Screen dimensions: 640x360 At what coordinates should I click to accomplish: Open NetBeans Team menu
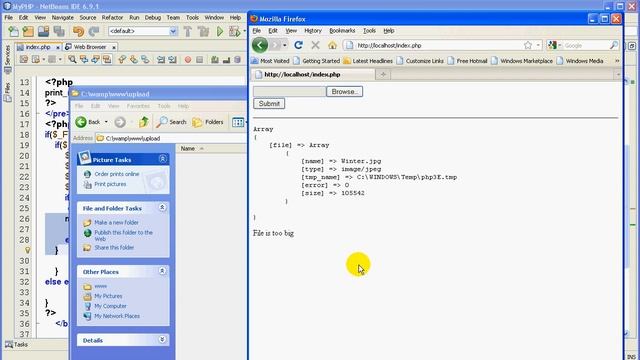[x=173, y=18]
